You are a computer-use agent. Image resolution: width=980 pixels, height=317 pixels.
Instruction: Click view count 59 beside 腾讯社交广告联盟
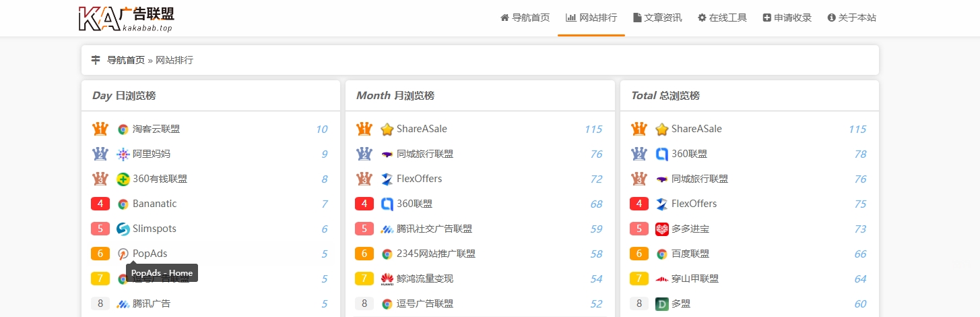pyautogui.click(x=596, y=229)
